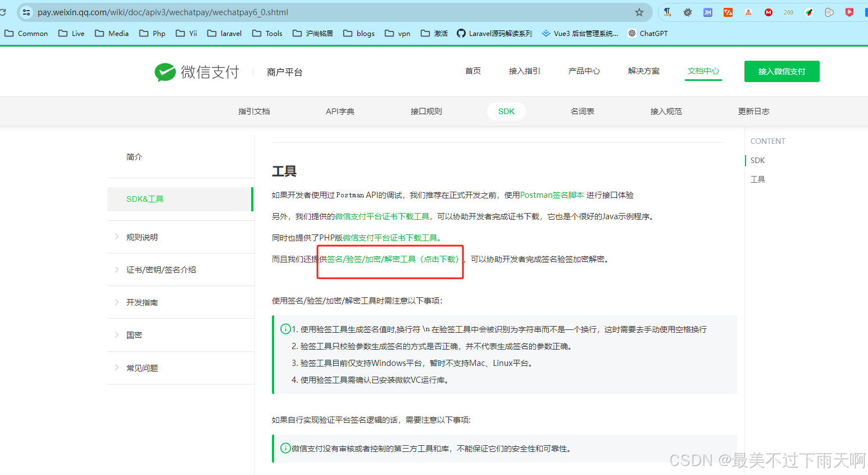Switch to the 指引文档 tab
The width and height of the screenshot is (868, 475).
tap(254, 111)
